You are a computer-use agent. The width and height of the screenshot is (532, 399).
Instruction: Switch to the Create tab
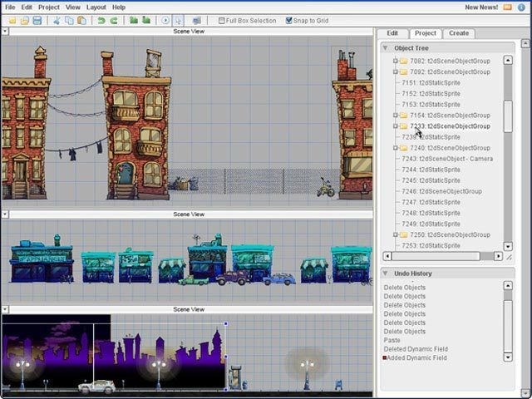tap(458, 33)
